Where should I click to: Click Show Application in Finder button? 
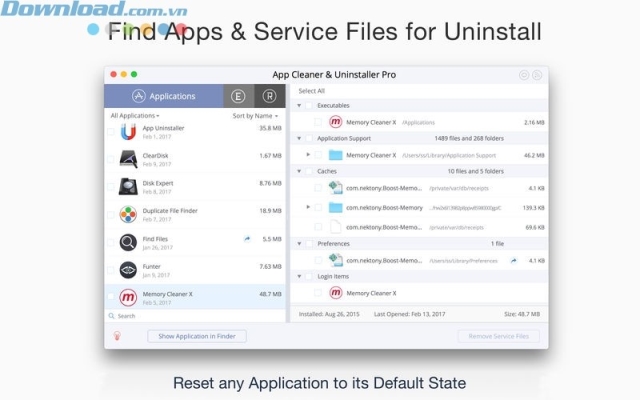[197, 336]
